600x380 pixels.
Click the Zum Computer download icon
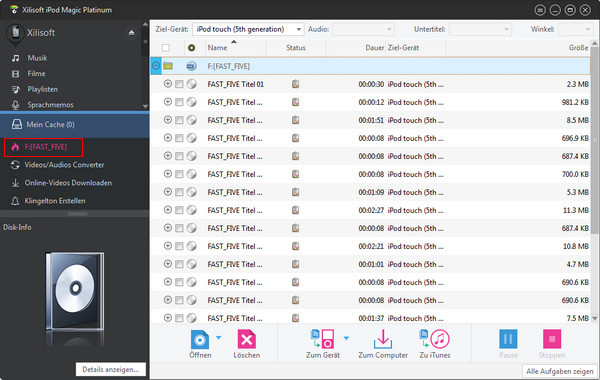point(383,339)
